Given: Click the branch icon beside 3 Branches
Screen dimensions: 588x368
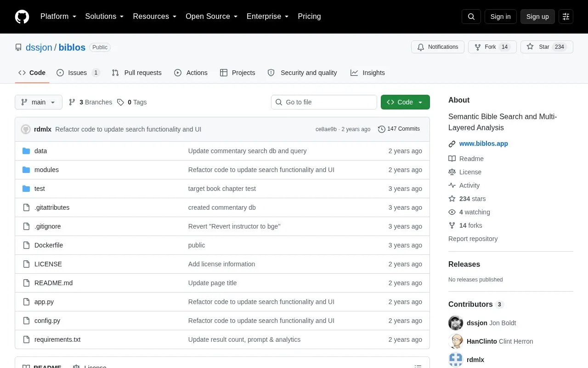Looking at the screenshot, I should [x=72, y=102].
